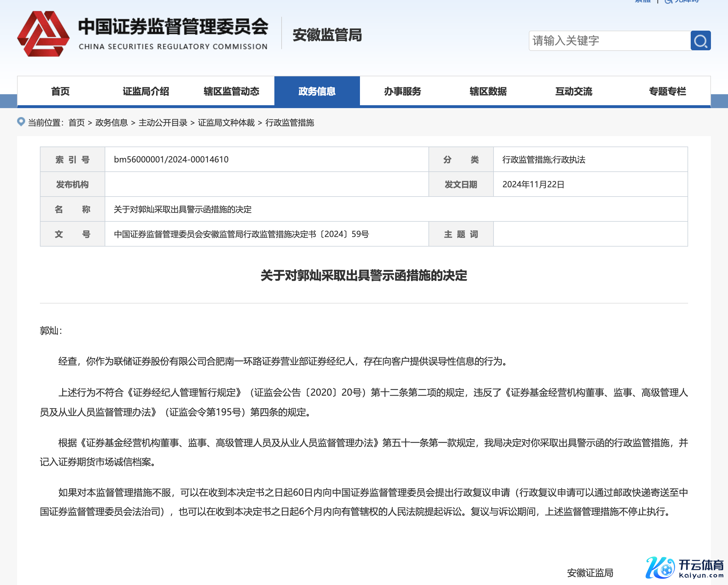Image resolution: width=728 pixels, height=585 pixels.
Task: Click the 政务信息 breadcrumb link
Action: pyautogui.click(x=111, y=123)
